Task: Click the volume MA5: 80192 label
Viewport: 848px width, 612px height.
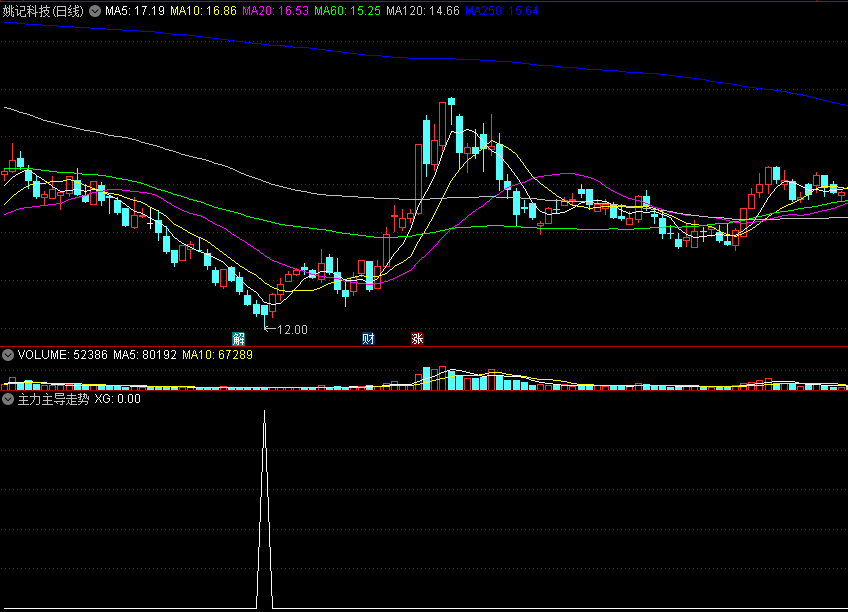Action: [145, 355]
